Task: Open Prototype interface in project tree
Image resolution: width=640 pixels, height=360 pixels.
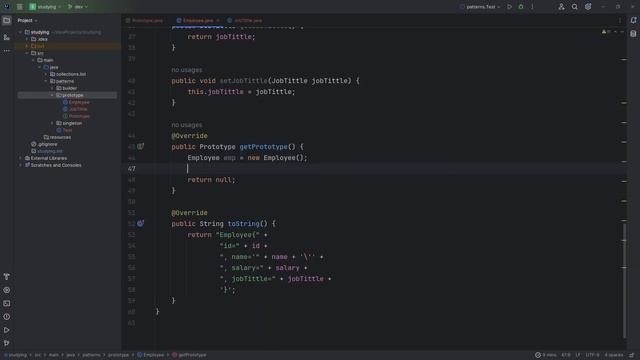Action: pos(79,116)
